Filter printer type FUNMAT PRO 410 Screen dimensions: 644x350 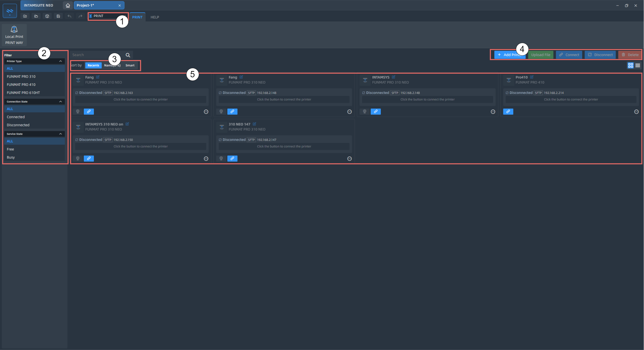pyautogui.click(x=21, y=85)
